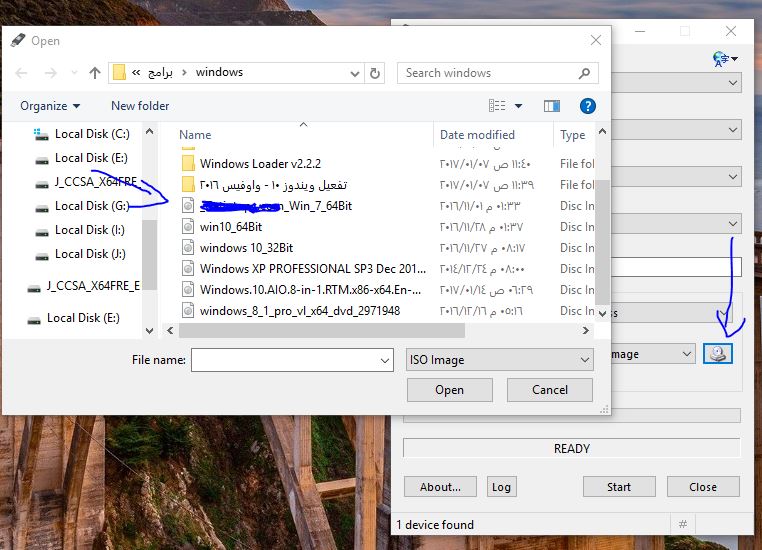Click the win10_64Bit disc image icon
The width and height of the screenshot is (762, 550).
pos(188,226)
